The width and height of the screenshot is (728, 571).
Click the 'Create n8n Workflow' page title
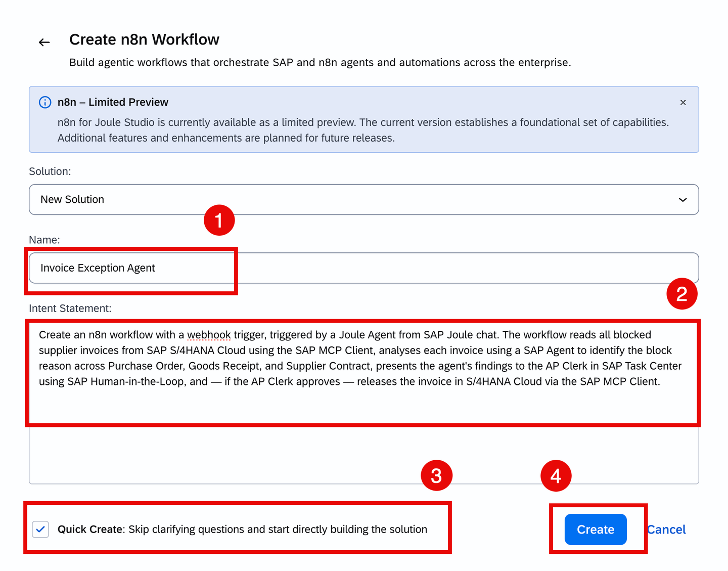point(144,39)
